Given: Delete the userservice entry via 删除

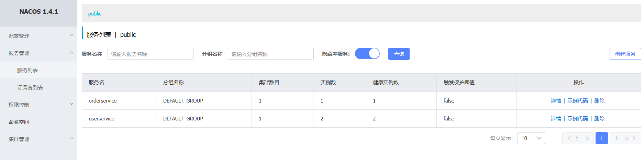Looking at the screenshot, I should pyautogui.click(x=599, y=119).
